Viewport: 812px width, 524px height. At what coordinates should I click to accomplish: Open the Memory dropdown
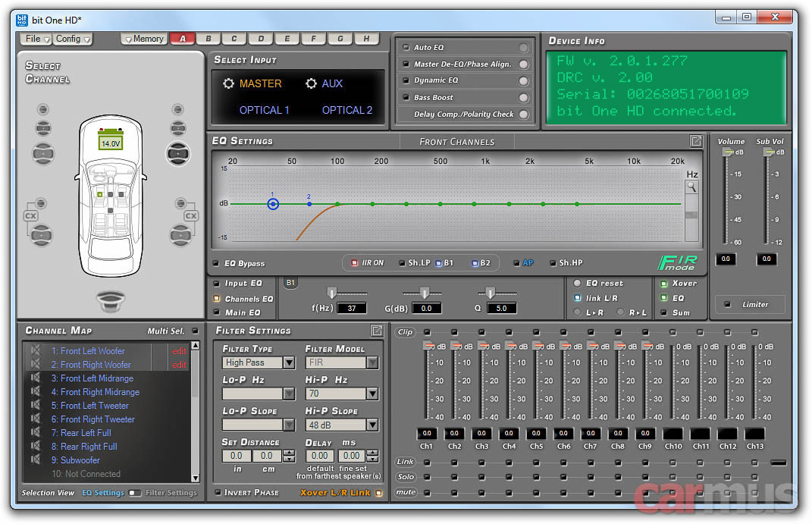coord(144,39)
